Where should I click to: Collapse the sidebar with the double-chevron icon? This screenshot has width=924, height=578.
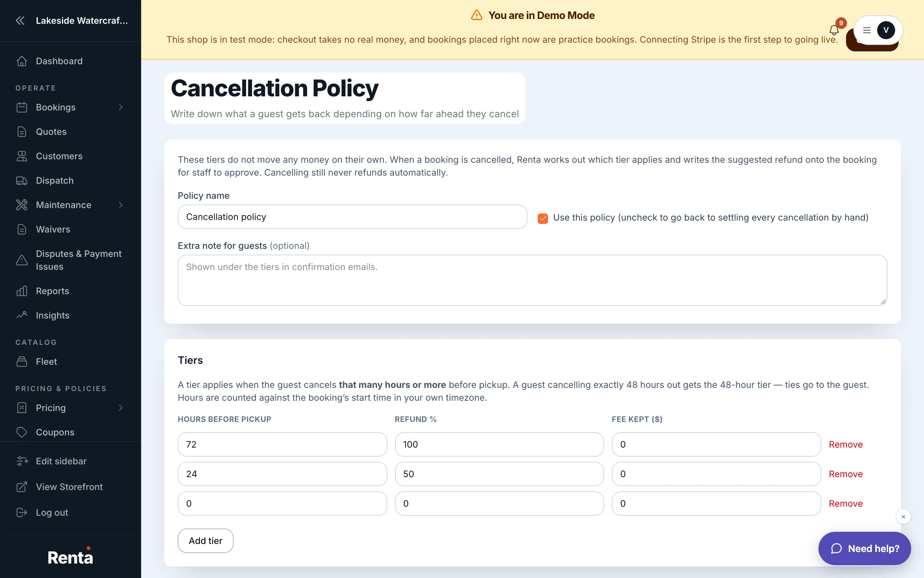20,21
